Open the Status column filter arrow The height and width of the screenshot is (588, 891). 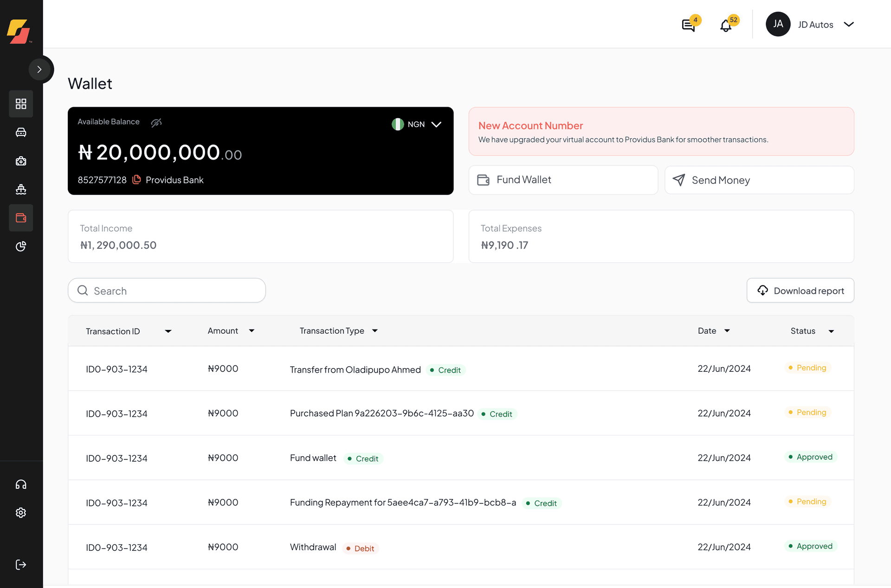point(831,331)
